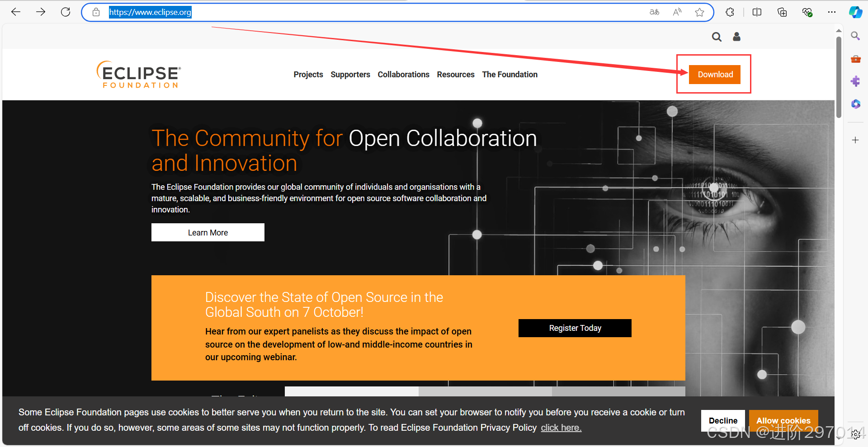Viewport: 868px width, 447px height.
Task: Open the Copilot sidebar icon
Action: (855, 12)
